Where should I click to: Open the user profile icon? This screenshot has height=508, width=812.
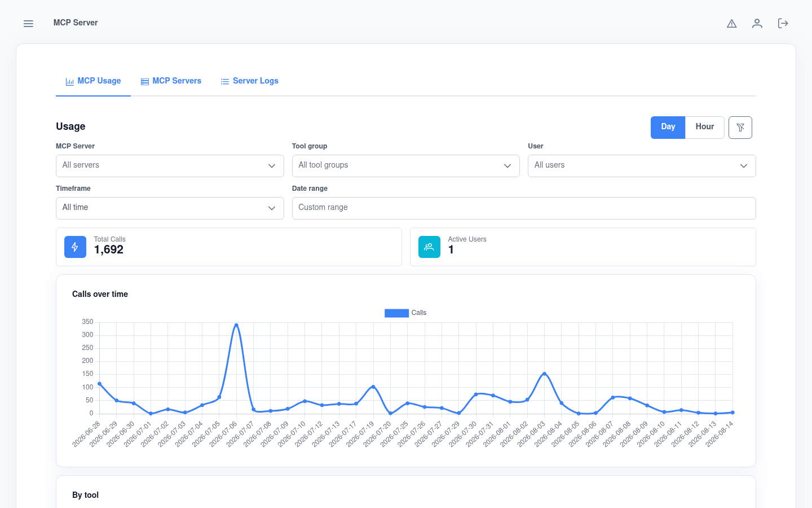tap(757, 23)
